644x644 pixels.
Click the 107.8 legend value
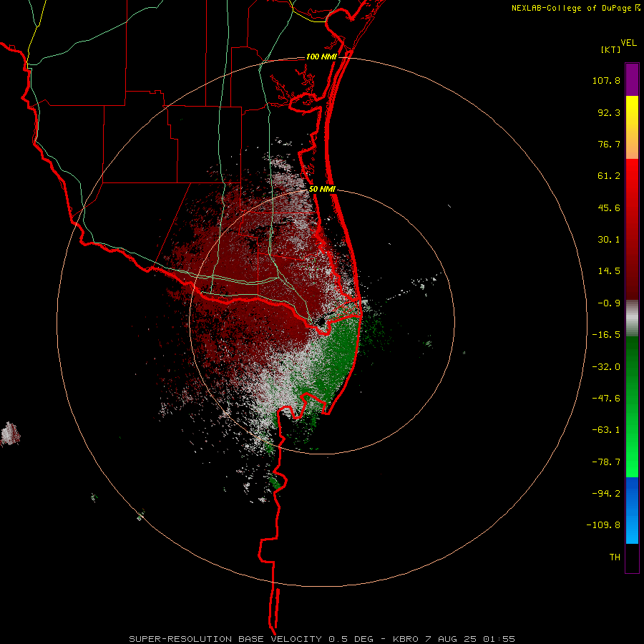pyautogui.click(x=606, y=80)
